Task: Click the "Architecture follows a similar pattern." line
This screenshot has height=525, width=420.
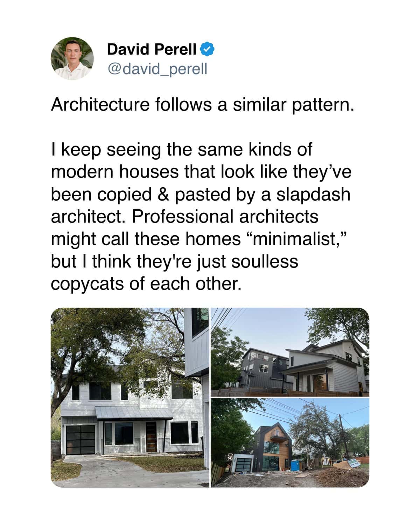Action: [203, 105]
